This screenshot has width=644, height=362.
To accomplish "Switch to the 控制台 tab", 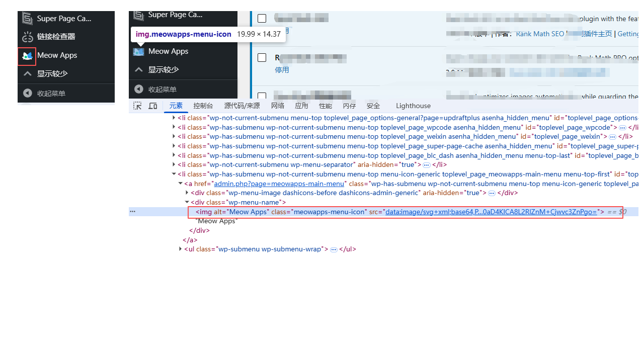I will point(203,106).
